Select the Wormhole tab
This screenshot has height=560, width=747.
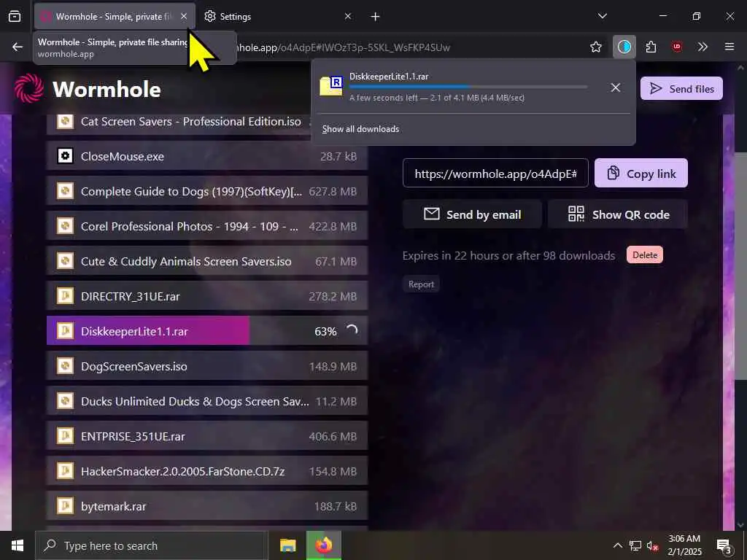click(x=115, y=17)
